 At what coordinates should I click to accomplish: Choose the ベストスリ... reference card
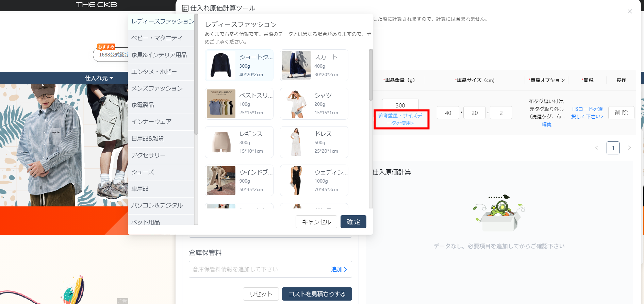pos(239,104)
